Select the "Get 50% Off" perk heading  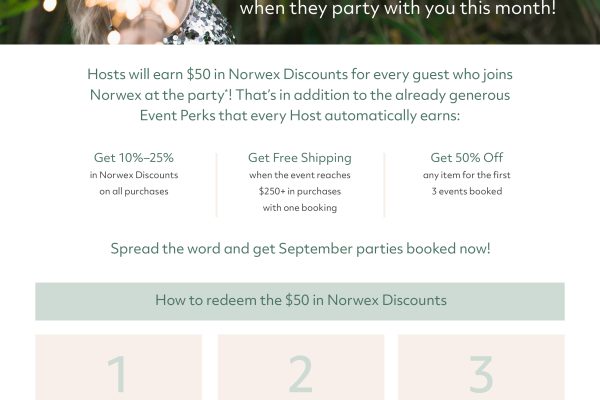[x=467, y=158]
